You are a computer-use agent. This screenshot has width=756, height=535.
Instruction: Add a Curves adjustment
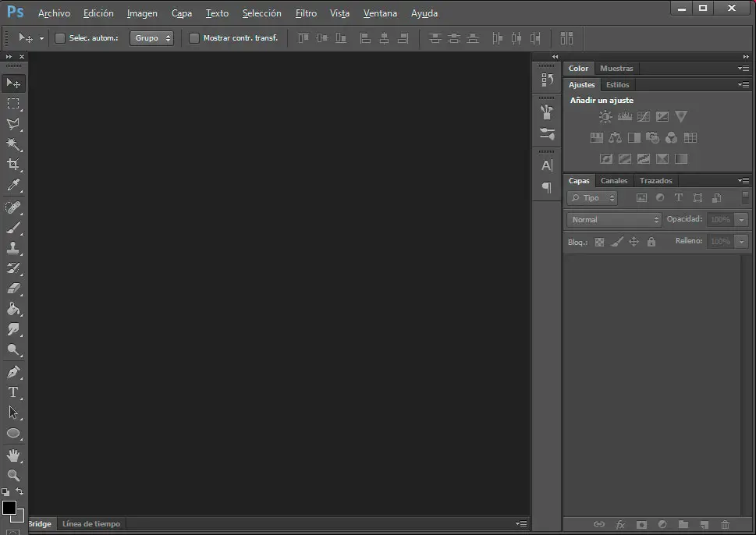click(643, 116)
